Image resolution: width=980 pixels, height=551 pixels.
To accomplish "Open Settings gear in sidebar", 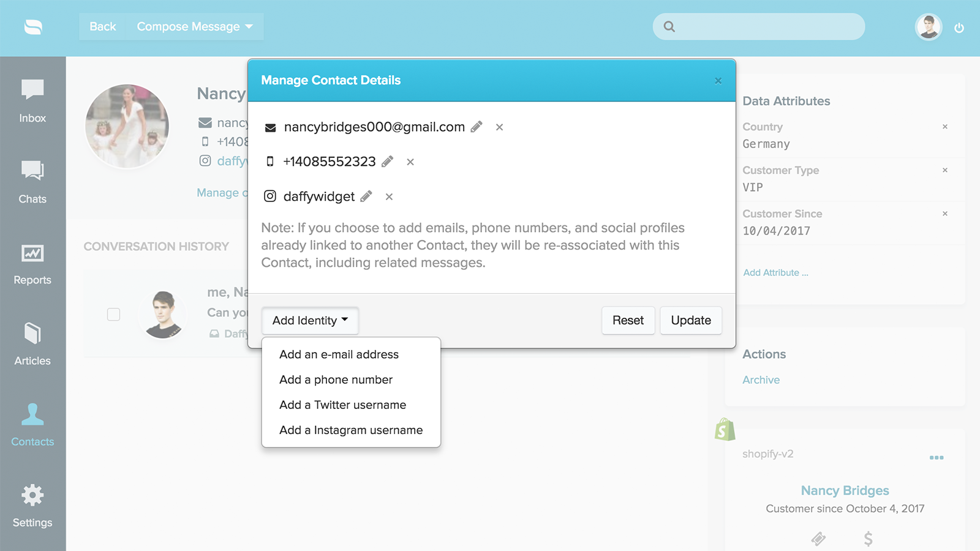I will (32, 506).
